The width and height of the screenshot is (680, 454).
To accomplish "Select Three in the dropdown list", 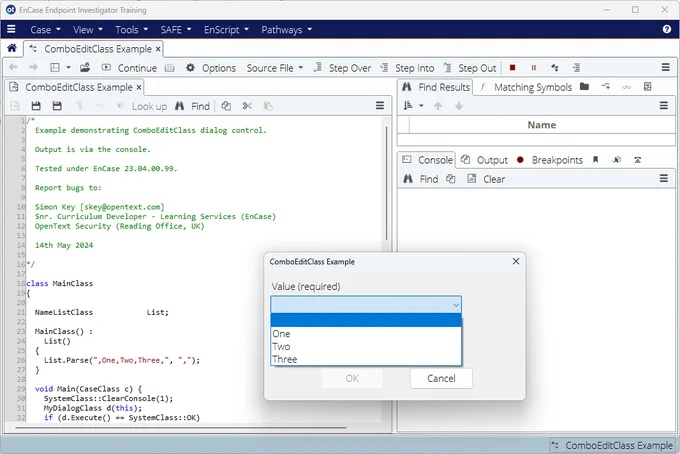I will tap(366, 359).
